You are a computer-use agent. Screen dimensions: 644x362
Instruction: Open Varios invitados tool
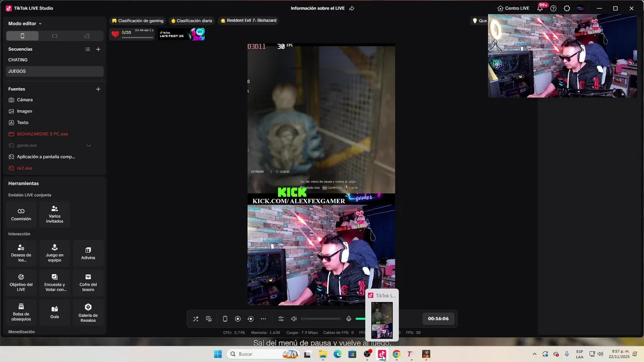coord(54,214)
